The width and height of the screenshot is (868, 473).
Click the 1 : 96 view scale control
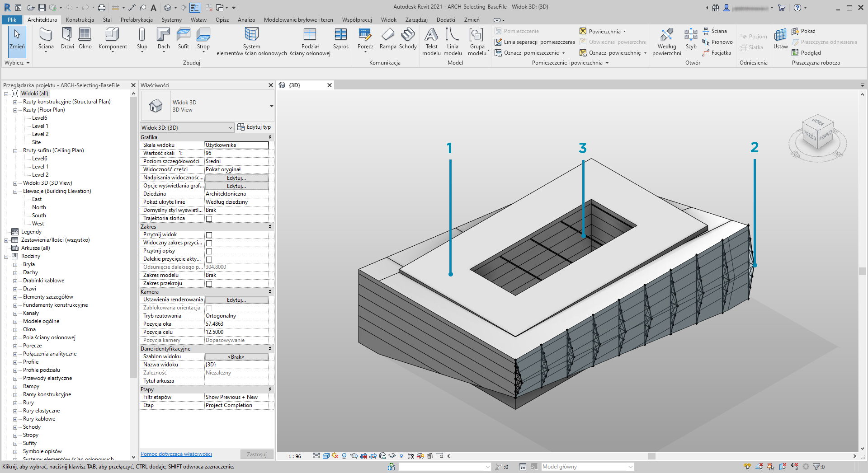295,456
